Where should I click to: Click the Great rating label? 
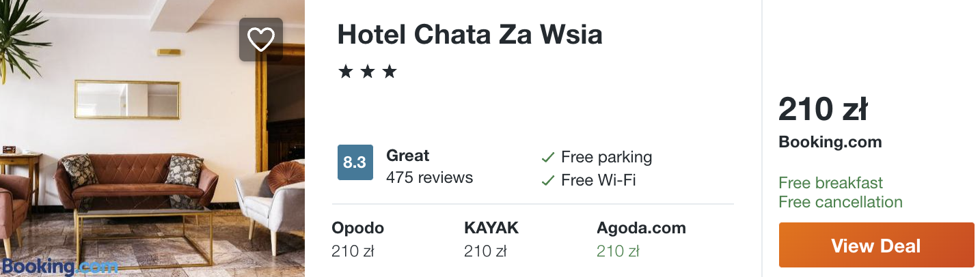(407, 156)
